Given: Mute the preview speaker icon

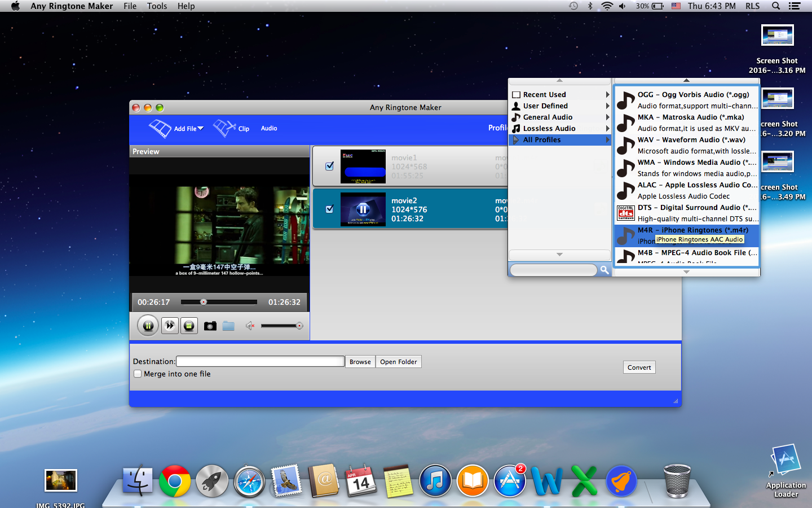Looking at the screenshot, I should tap(250, 326).
